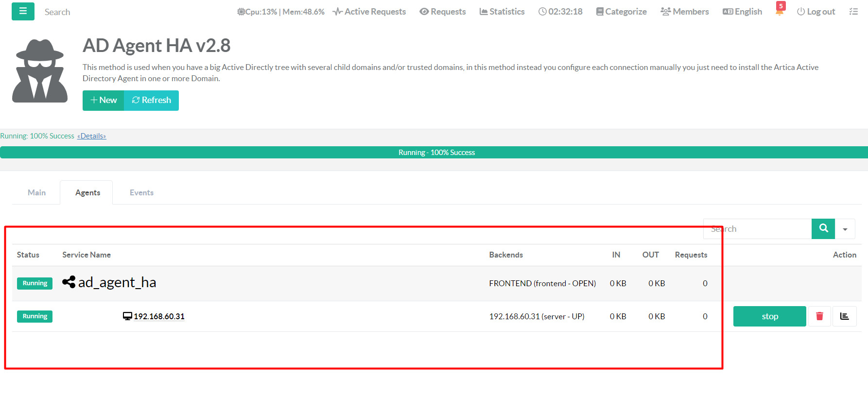This screenshot has height=396, width=868.
Task: Open the hamburger menu button
Action: pos(23,11)
